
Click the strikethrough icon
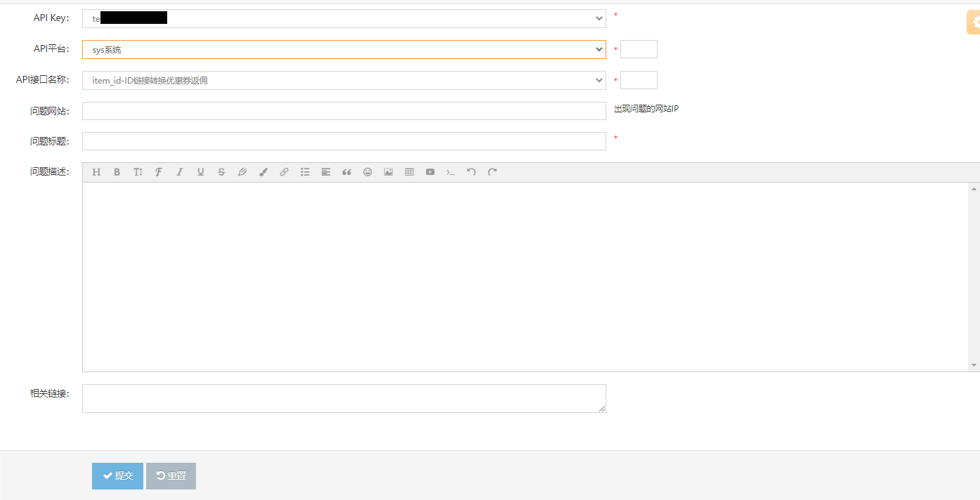click(x=221, y=172)
